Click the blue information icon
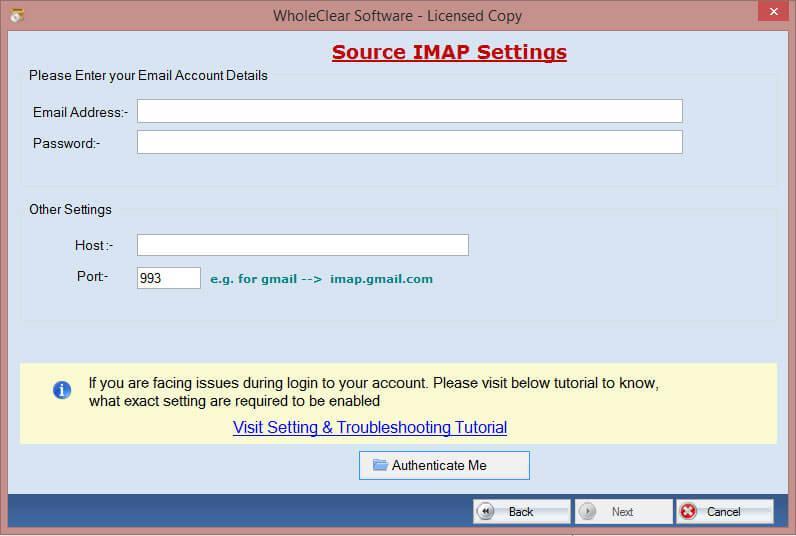 [x=62, y=390]
